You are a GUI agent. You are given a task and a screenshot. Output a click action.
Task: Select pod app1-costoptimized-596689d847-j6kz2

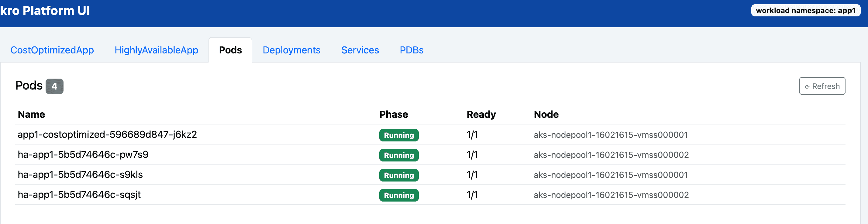coord(107,134)
